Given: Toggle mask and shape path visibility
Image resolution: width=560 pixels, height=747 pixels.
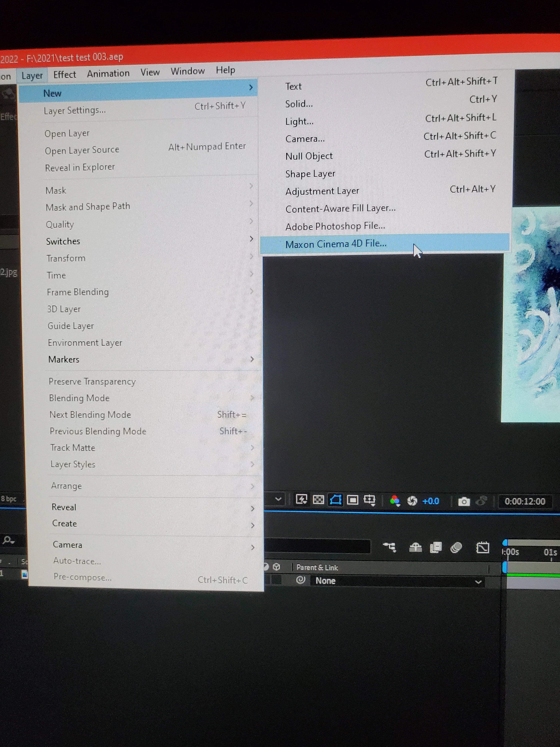Looking at the screenshot, I should [x=336, y=499].
